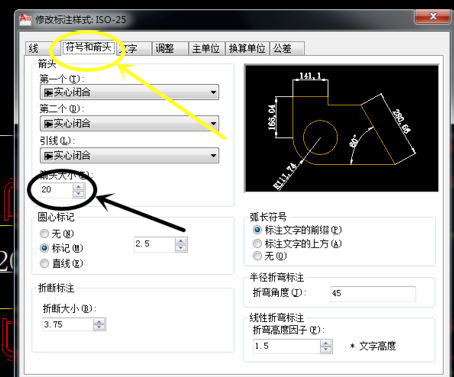Click the 实心闭合 arrow icon in 第一个
Image resolution: width=454 pixels, height=377 pixels.
pos(48,93)
